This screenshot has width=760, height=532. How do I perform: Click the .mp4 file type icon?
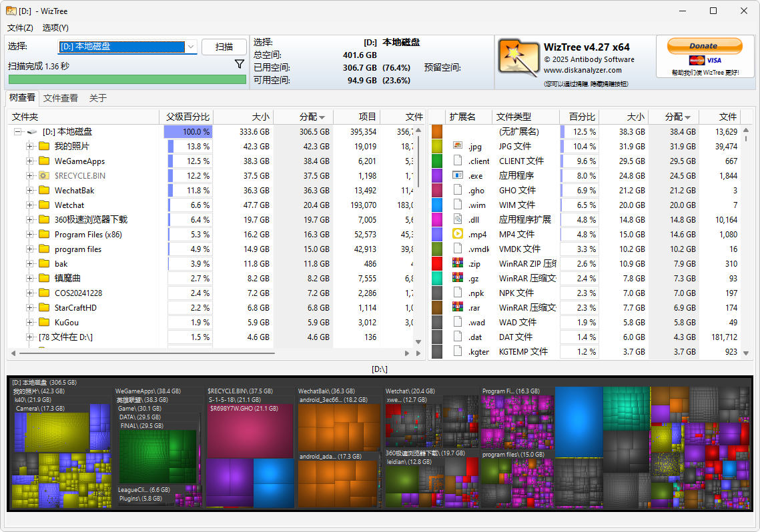[x=458, y=234]
